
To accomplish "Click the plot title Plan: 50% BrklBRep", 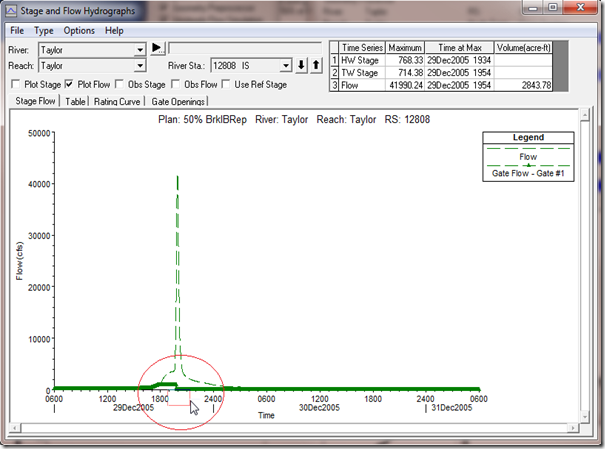I will [x=202, y=119].
